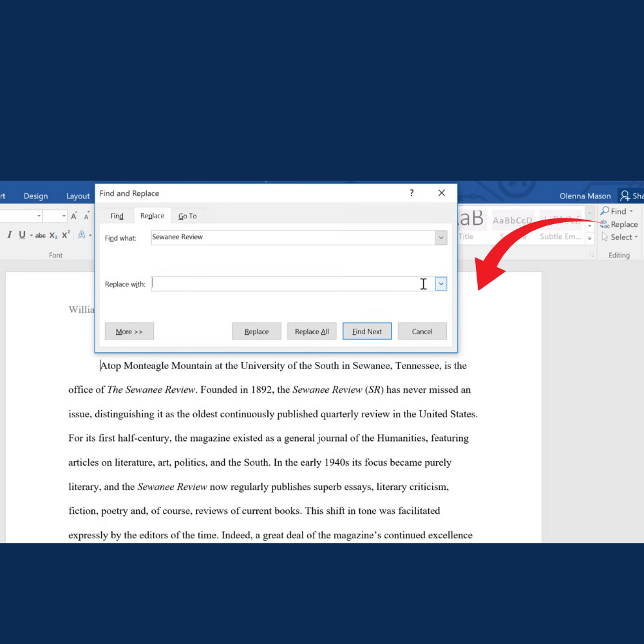This screenshot has height=644, width=644.
Task: Apply superscript formatting
Action: (x=66, y=235)
